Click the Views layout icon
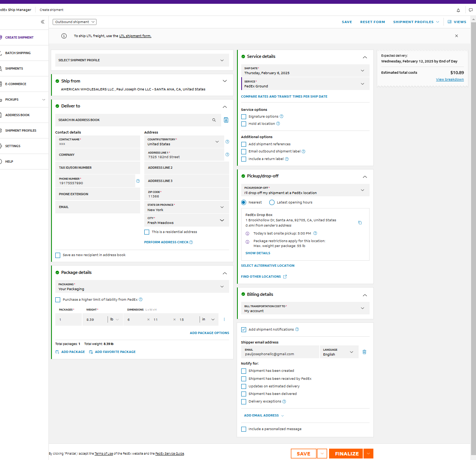Viewport: 476px width, 460px height. click(x=449, y=22)
